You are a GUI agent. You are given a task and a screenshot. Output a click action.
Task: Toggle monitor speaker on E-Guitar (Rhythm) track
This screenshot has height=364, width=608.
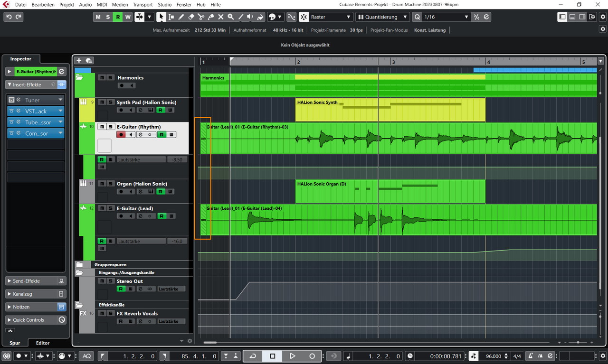tap(131, 135)
